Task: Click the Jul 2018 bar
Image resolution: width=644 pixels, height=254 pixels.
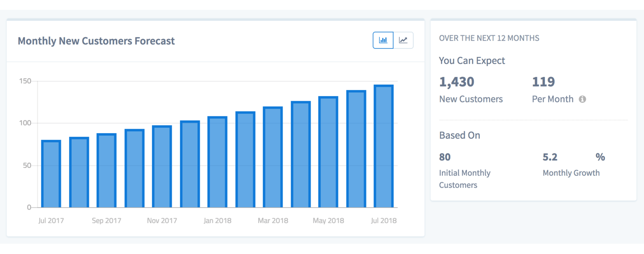Action: (383, 146)
